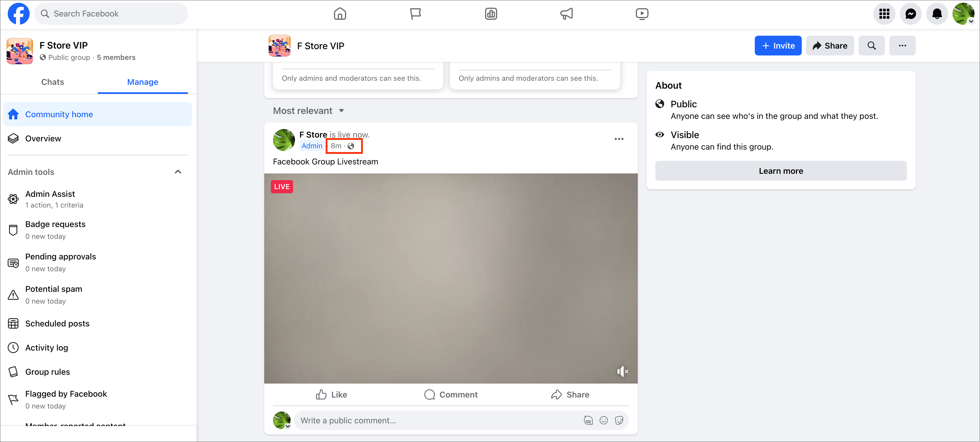Screen dimensions: 980x442
Task: Click the post audience globe icon
Action: pos(351,146)
